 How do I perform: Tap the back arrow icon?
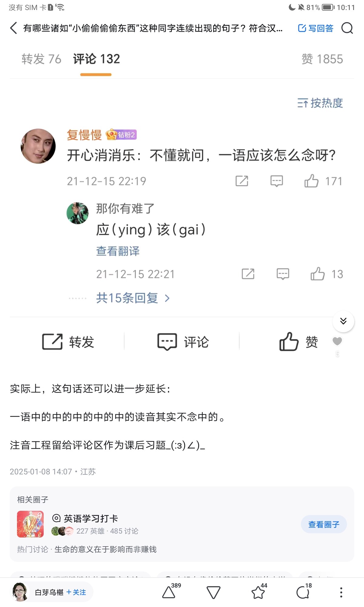13,28
